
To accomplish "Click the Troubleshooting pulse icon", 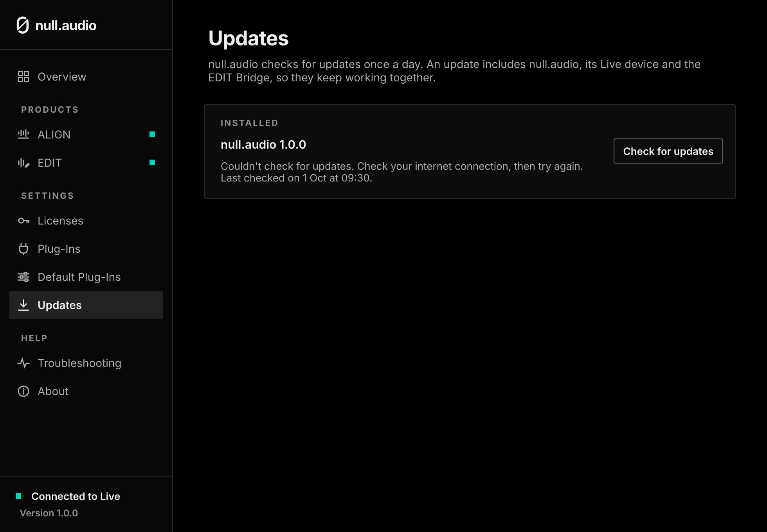I will point(23,363).
